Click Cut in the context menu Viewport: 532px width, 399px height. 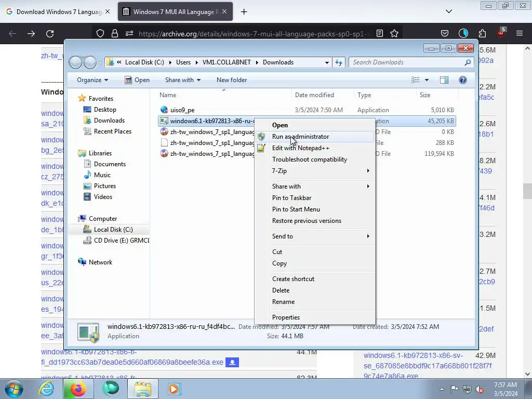pyautogui.click(x=277, y=252)
